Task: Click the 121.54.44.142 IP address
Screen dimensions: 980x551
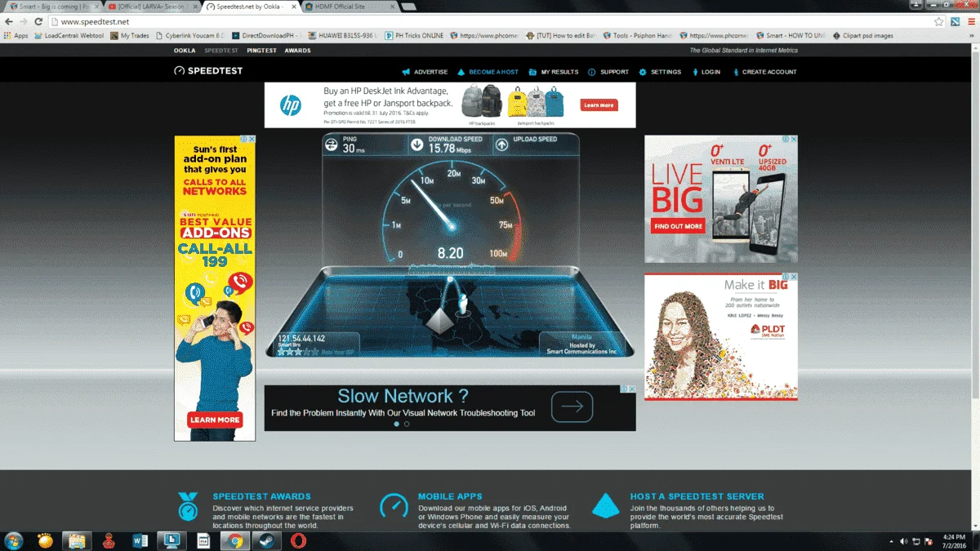Action: [x=302, y=338]
